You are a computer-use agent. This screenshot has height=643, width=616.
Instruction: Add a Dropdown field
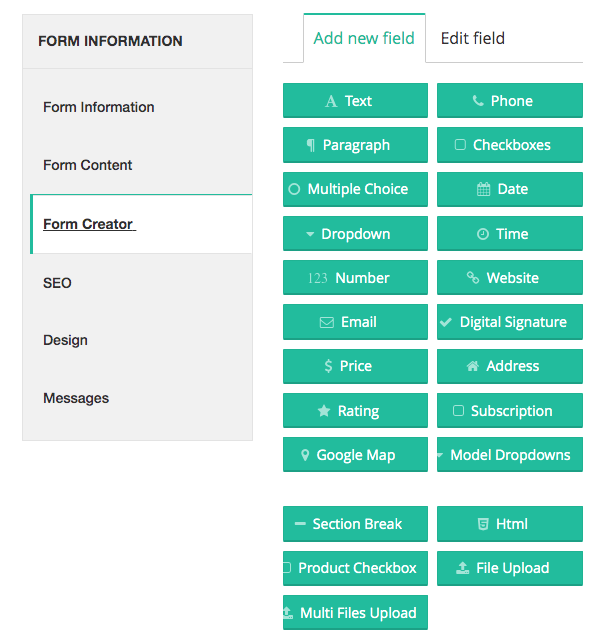355,234
